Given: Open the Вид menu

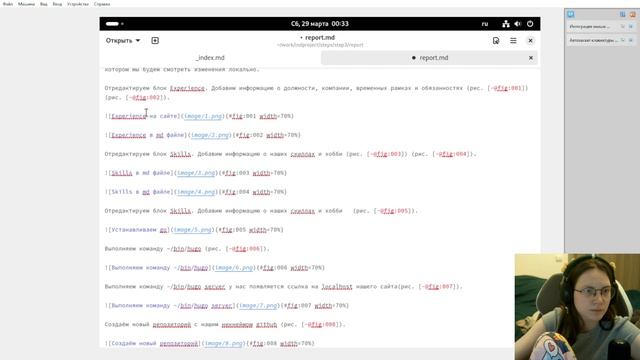Looking at the screenshot, I should (x=44, y=4).
